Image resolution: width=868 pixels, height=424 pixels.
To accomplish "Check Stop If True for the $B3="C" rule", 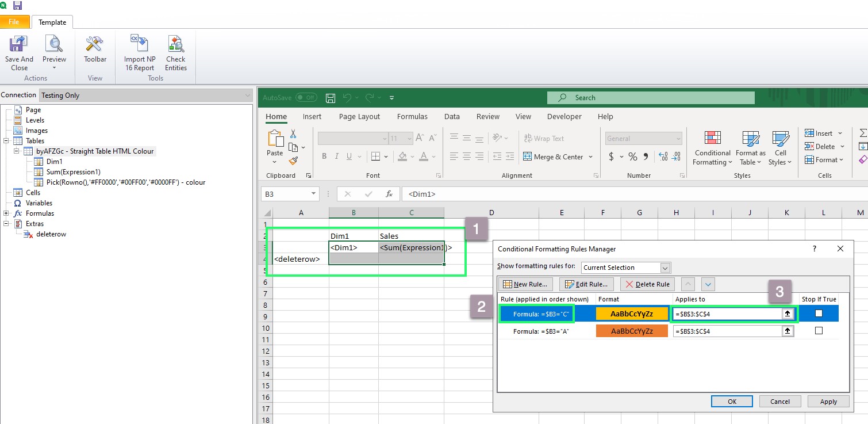I will [x=819, y=314].
